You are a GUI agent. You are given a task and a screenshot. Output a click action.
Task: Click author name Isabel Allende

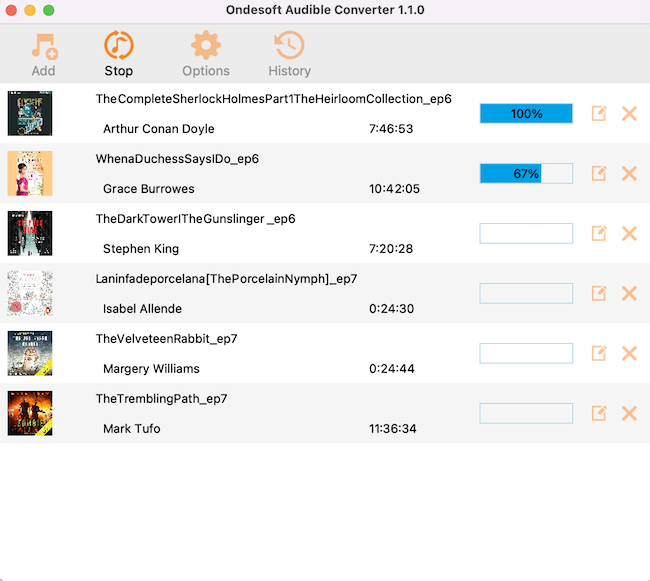(x=142, y=309)
